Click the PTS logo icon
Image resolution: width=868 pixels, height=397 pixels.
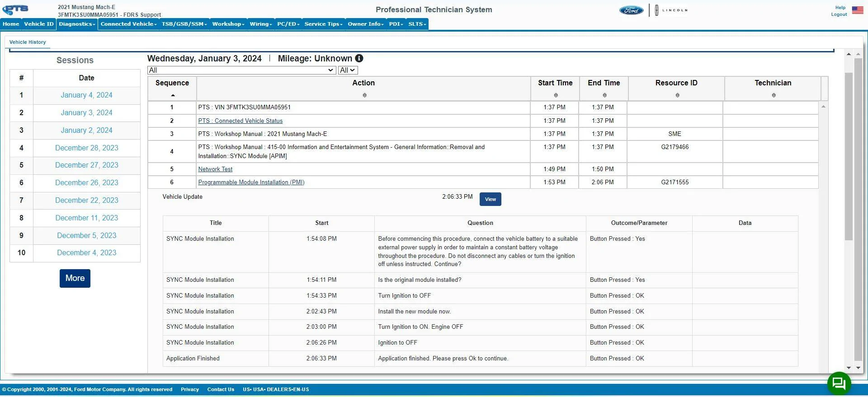[x=15, y=9]
